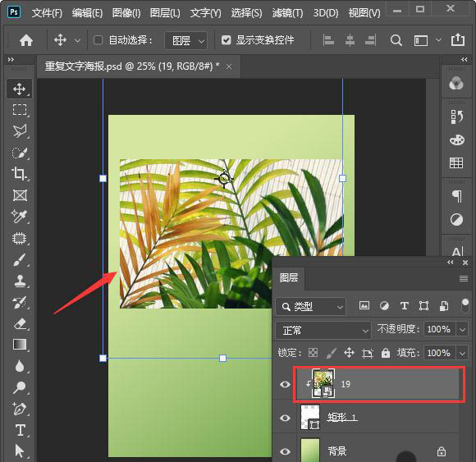Image resolution: width=476 pixels, height=462 pixels.
Task: Select the Rectangular Marquee tool
Action: point(20,110)
